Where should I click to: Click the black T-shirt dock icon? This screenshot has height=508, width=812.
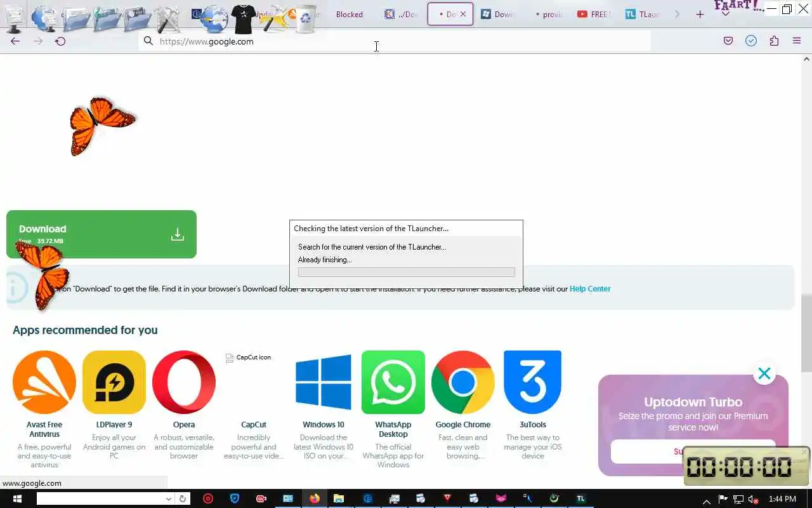[x=244, y=19]
